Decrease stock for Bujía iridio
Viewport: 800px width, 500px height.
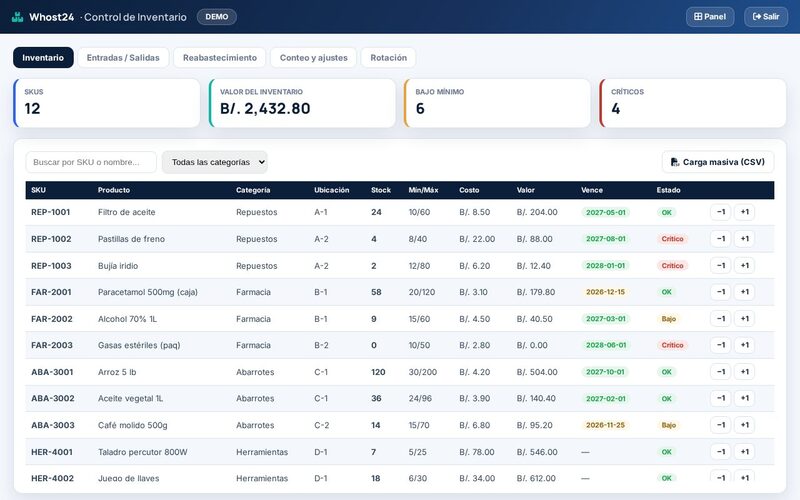coord(720,265)
